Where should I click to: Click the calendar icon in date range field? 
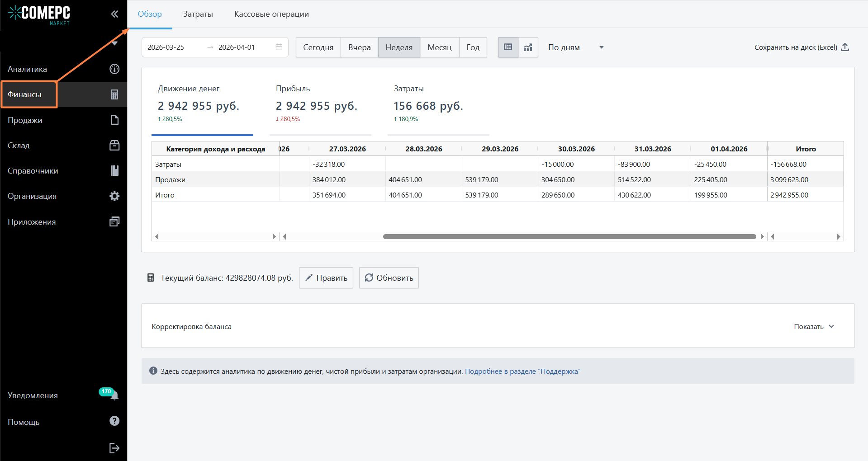click(279, 47)
